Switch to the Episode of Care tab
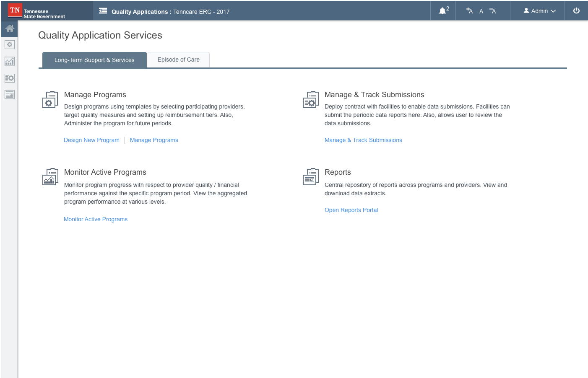The width and height of the screenshot is (588, 378). (x=179, y=60)
